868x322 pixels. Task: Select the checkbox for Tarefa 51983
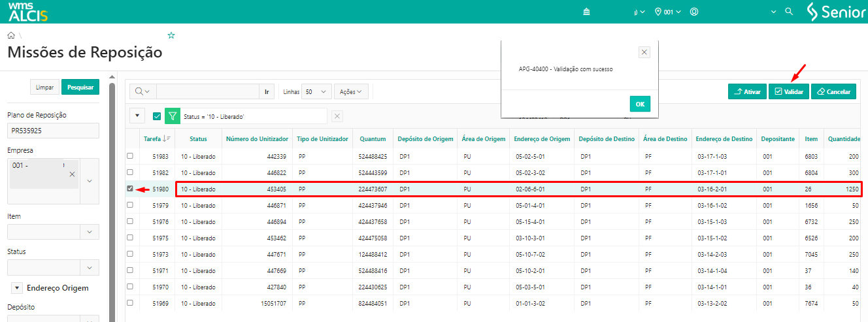(x=130, y=156)
